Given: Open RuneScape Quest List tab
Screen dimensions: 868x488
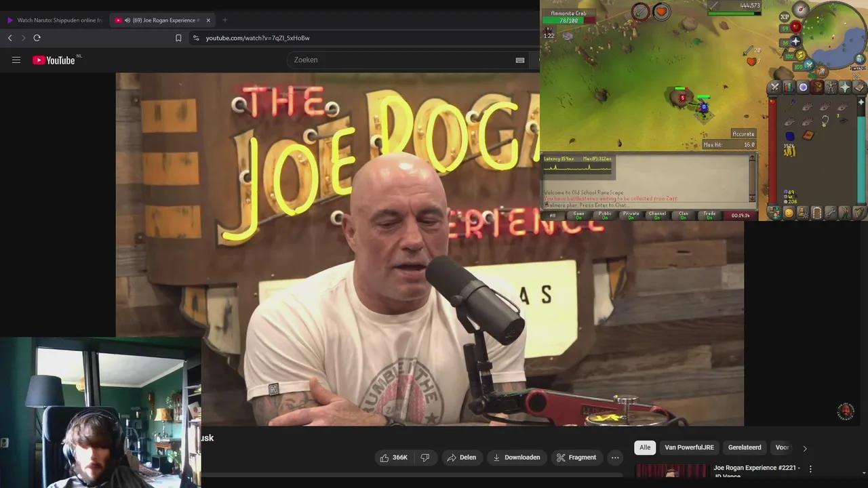Looking at the screenshot, I should (x=804, y=87).
